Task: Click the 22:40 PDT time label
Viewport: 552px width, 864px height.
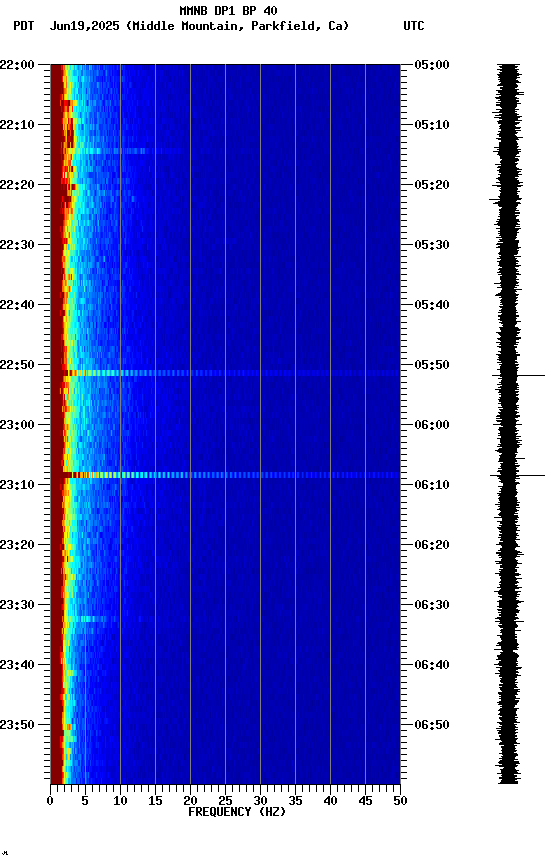Action: tap(17, 305)
